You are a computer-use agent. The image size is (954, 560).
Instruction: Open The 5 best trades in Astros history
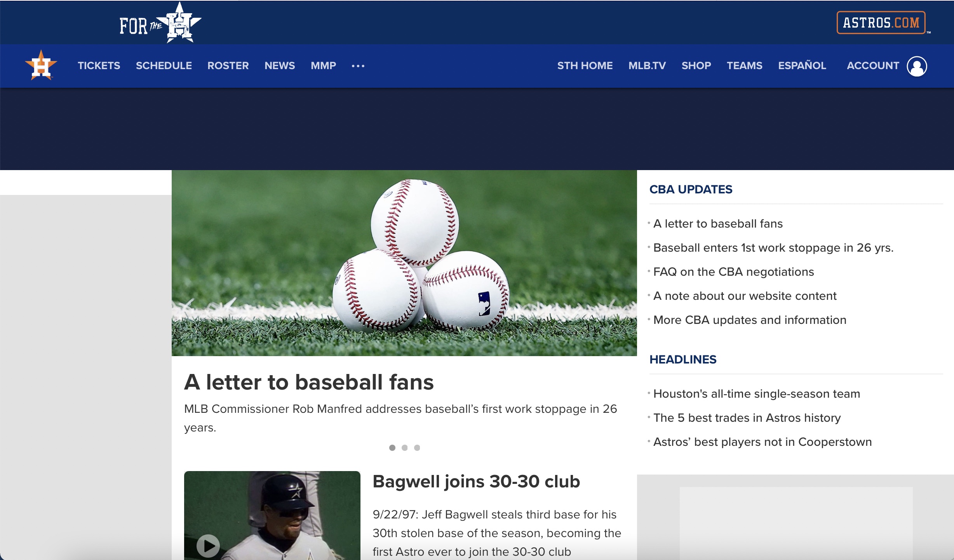pos(747,418)
